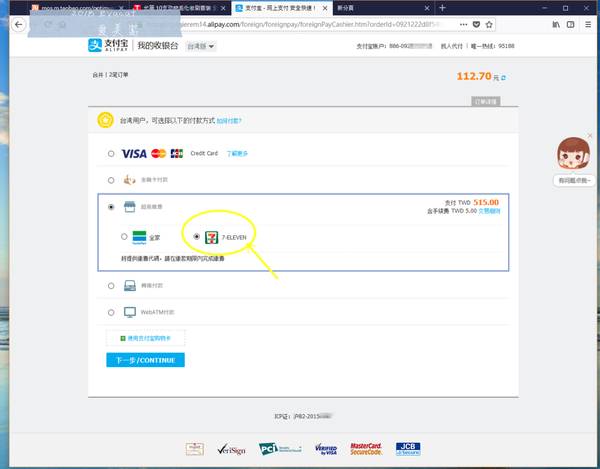The image size is (600, 469).
Task: Click the PCI badge in the footer
Action: coord(280,449)
